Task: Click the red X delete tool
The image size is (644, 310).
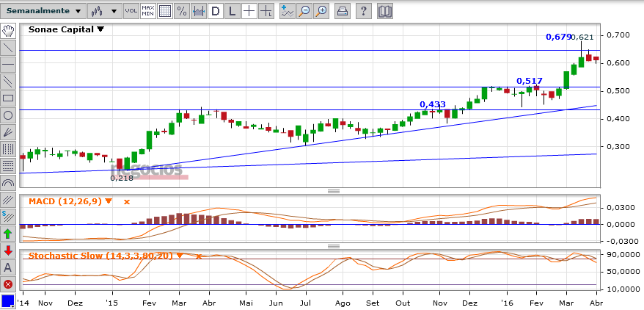Action: pyautogui.click(x=8, y=284)
